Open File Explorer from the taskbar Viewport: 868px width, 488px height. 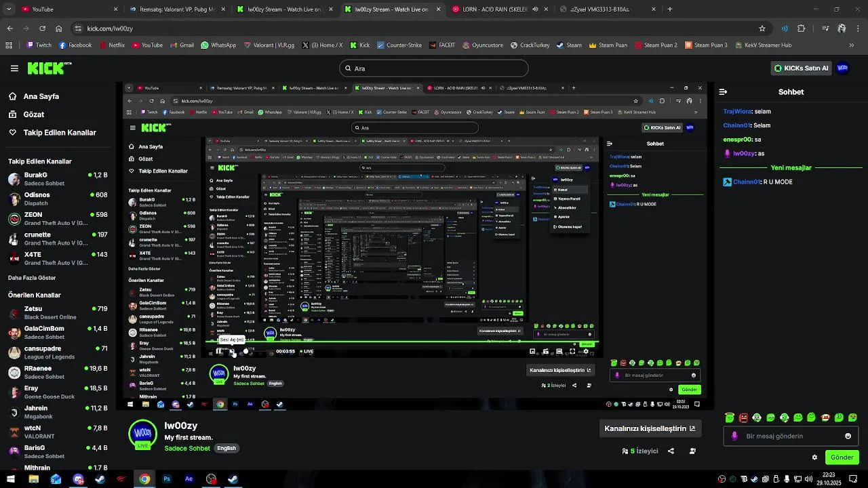[x=33, y=479]
